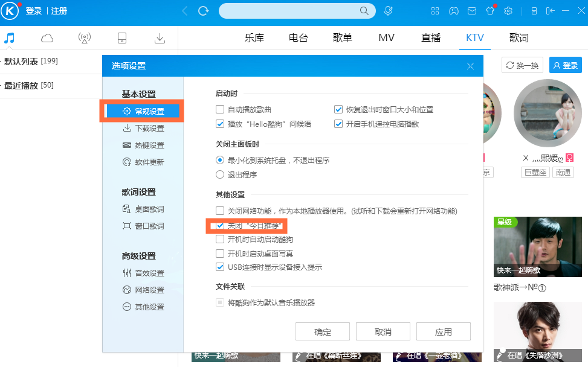Open the message envelope icon in title bar

click(x=471, y=10)
